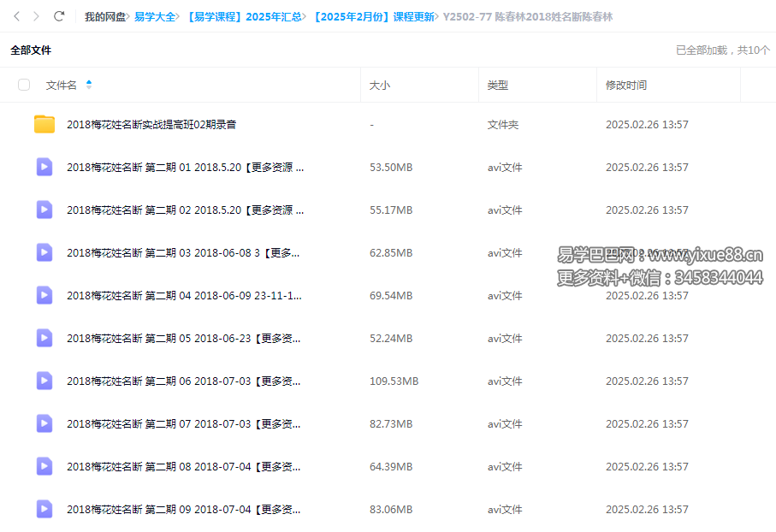776x532 pixels.
Task: Click the video icon of 第二期 03 file
Action: 44,252
